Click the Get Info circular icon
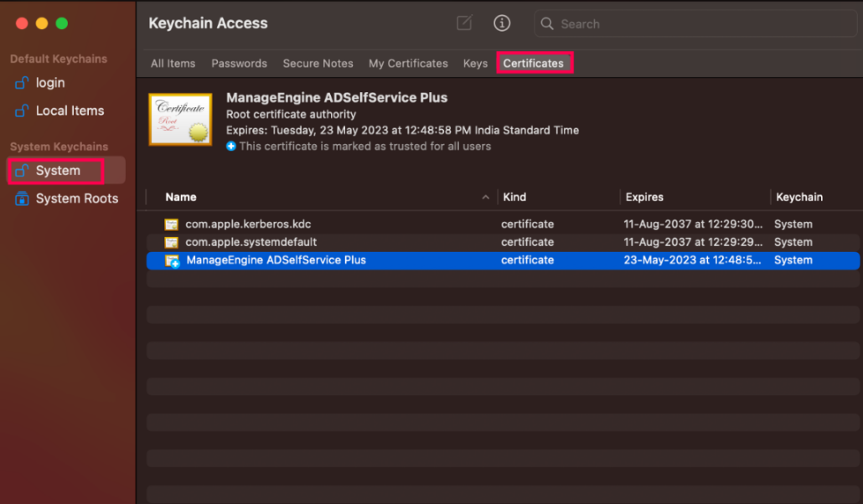This screenshot has width=863, height=504. [x=502, y=23]
